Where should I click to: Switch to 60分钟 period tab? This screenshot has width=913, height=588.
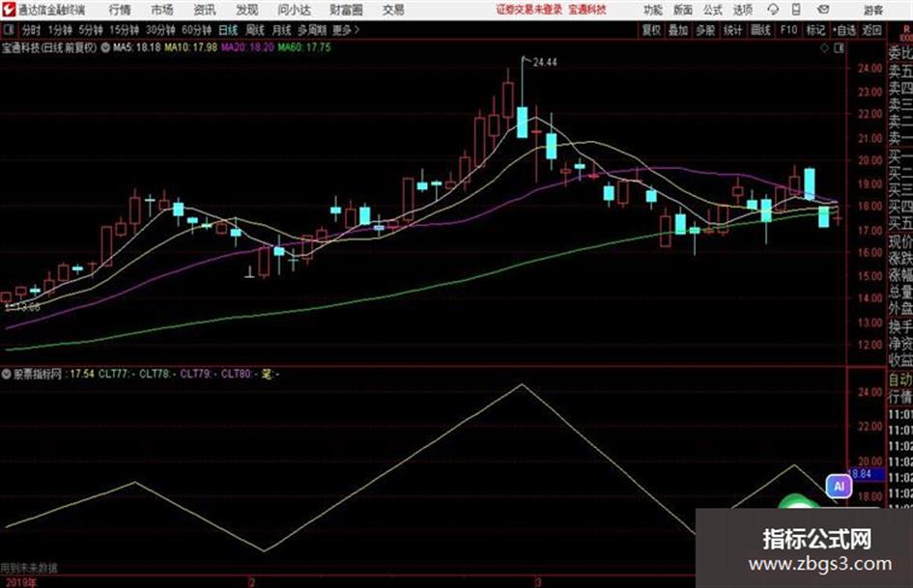pos(196,30)
